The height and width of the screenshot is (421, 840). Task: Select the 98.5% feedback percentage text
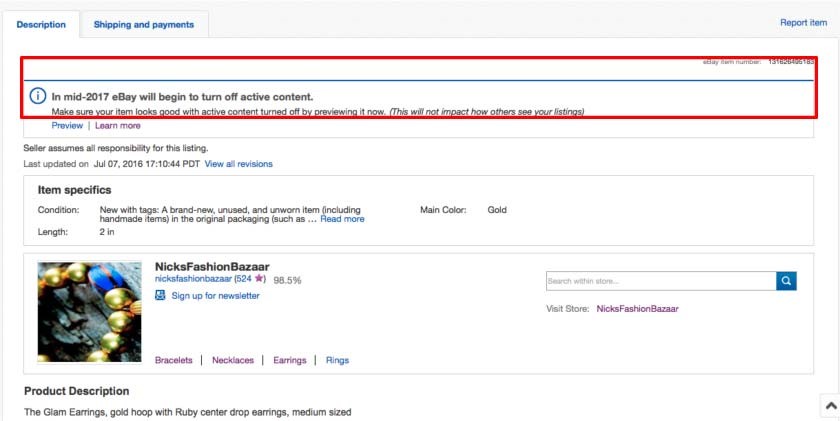(287, 280)
